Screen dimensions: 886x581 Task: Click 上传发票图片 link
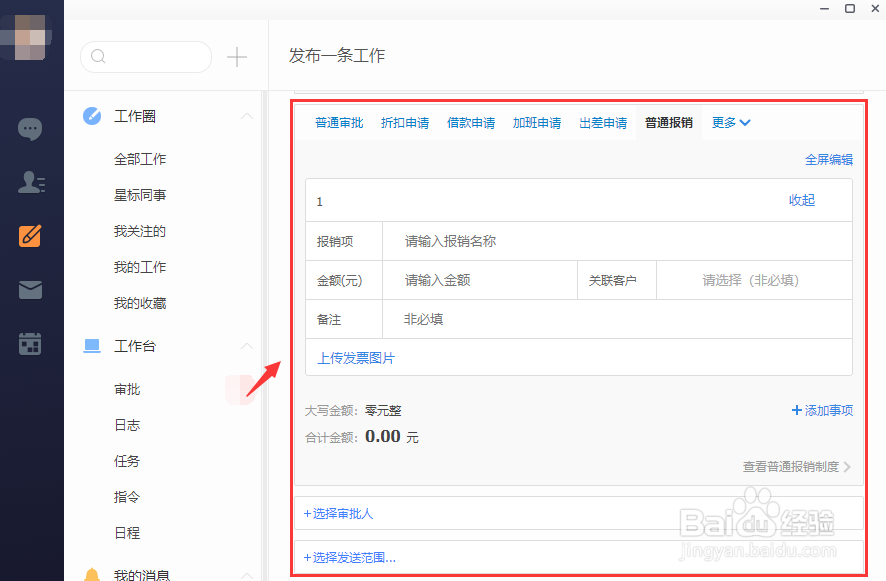tap(356, 358)
